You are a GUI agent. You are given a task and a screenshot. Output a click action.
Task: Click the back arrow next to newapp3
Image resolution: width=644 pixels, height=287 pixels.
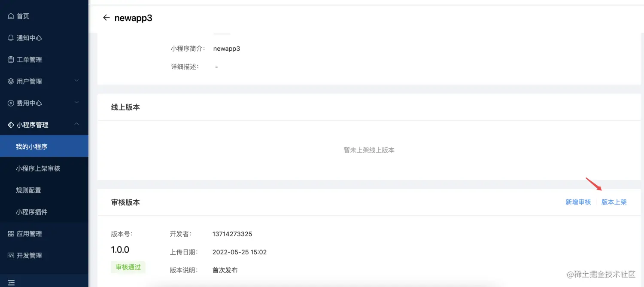click(x=106, y=18)
